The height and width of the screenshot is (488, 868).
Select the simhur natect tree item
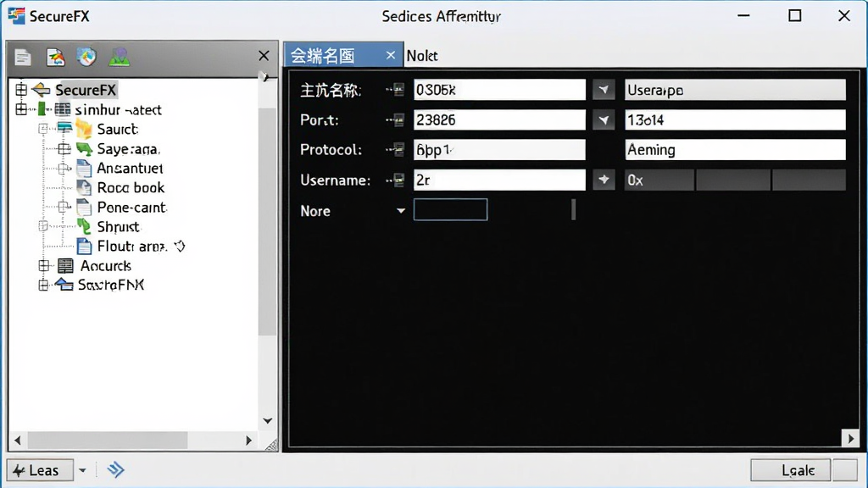(118, 109)
